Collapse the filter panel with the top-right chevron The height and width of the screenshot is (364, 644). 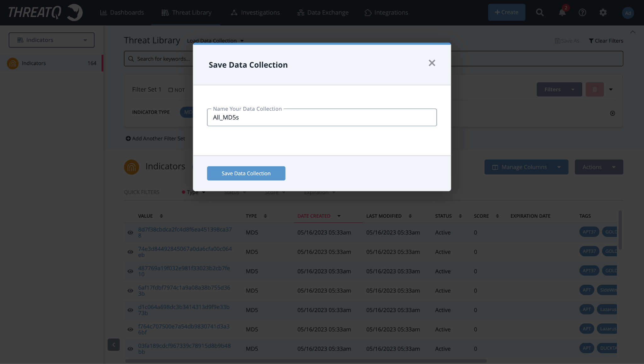pyautogui.click(x=633, y=32)
